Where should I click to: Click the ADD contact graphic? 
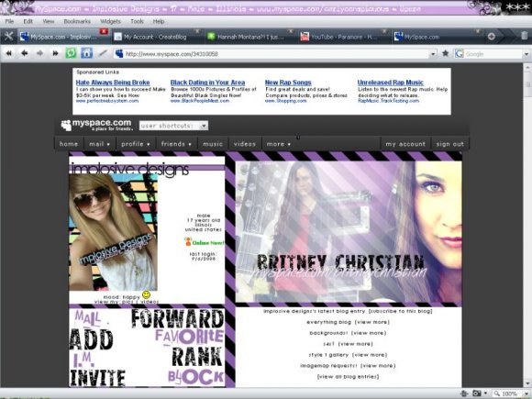click(92, 339)
